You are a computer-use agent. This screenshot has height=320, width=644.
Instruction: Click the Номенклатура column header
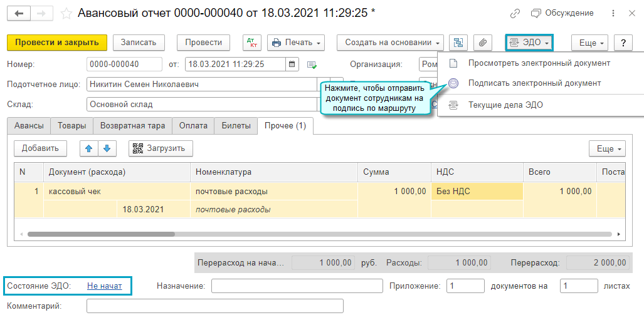(274, 172)
